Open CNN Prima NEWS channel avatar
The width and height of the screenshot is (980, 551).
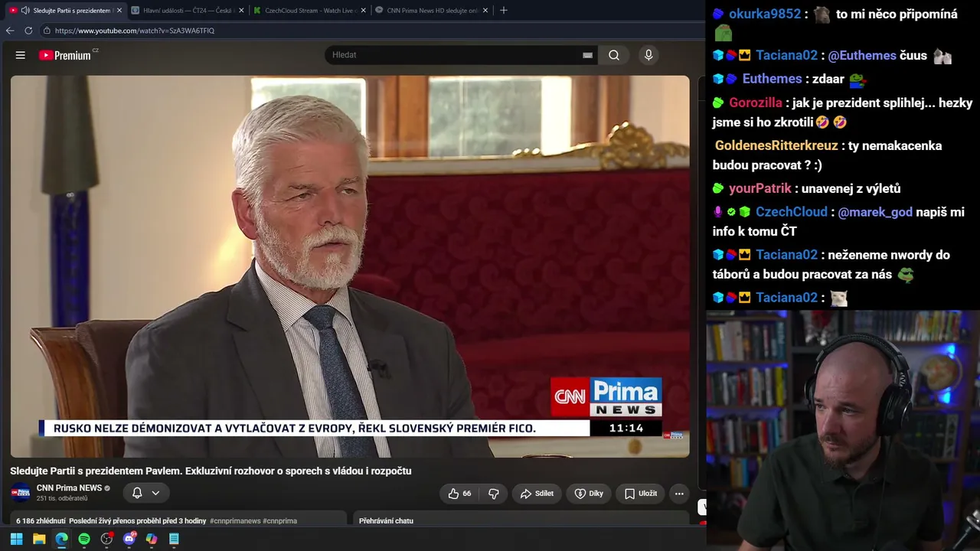(x=21, y=493)
